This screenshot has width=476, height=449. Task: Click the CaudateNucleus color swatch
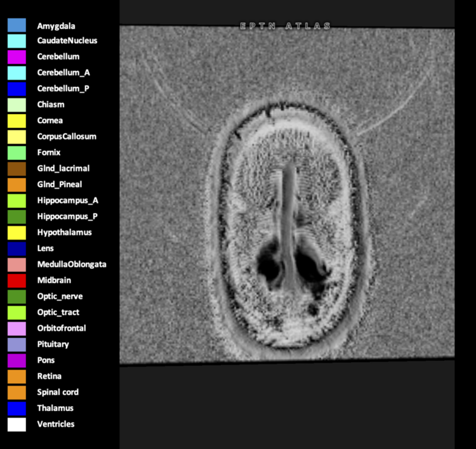click(x=17, y=41)
